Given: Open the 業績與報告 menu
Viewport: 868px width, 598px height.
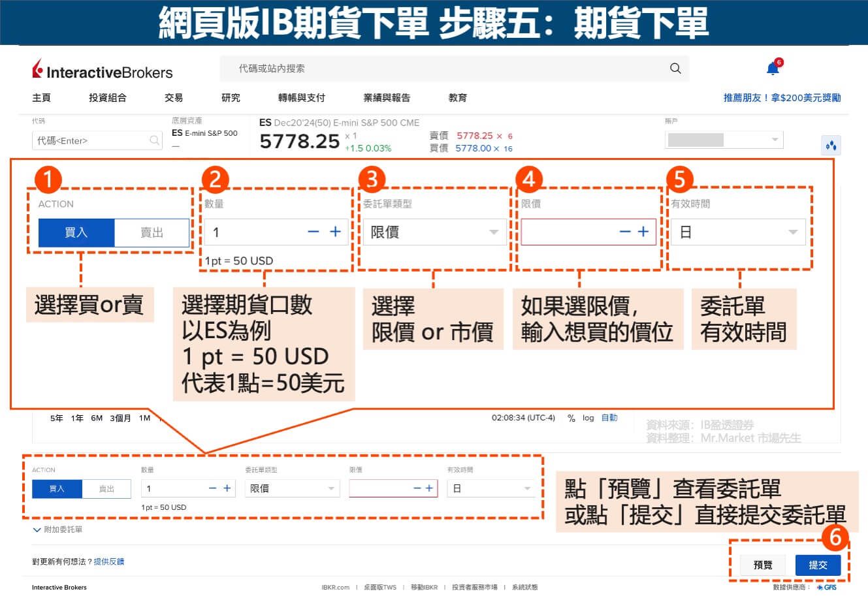Looking at the screenshot, I should pyautogui.click(x=387, y=98).
